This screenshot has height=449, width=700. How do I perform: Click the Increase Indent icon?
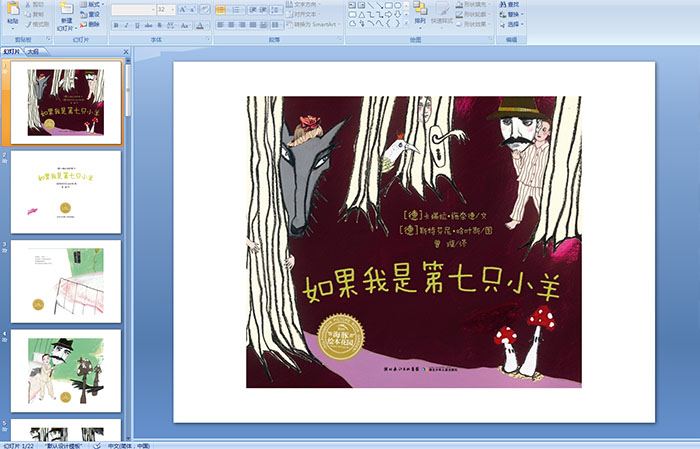click(263, 10)
